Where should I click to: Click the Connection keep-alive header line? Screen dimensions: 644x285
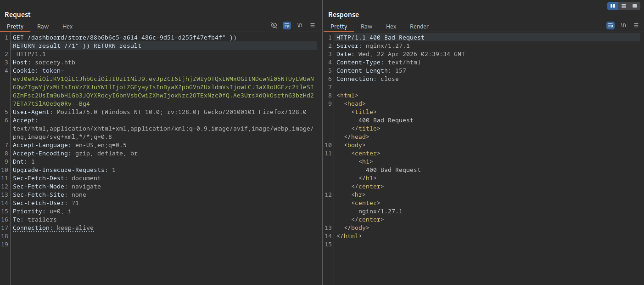(x=53, y=228)
